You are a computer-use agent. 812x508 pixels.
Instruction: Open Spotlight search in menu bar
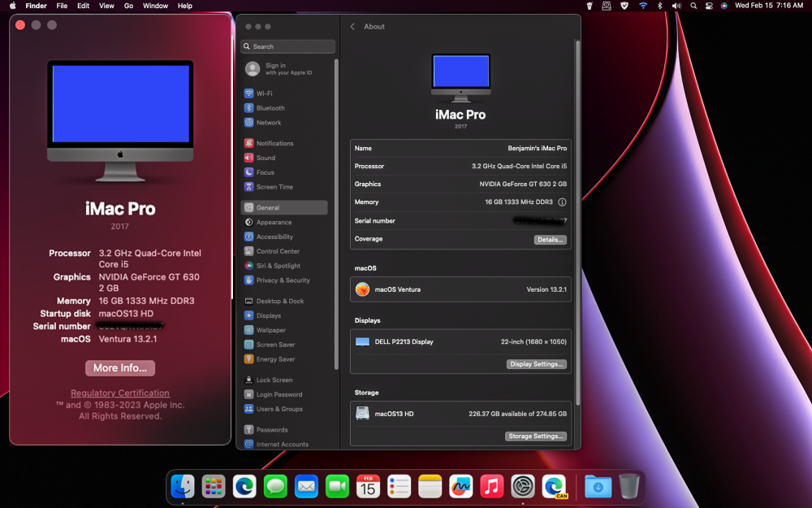(693, 6)
